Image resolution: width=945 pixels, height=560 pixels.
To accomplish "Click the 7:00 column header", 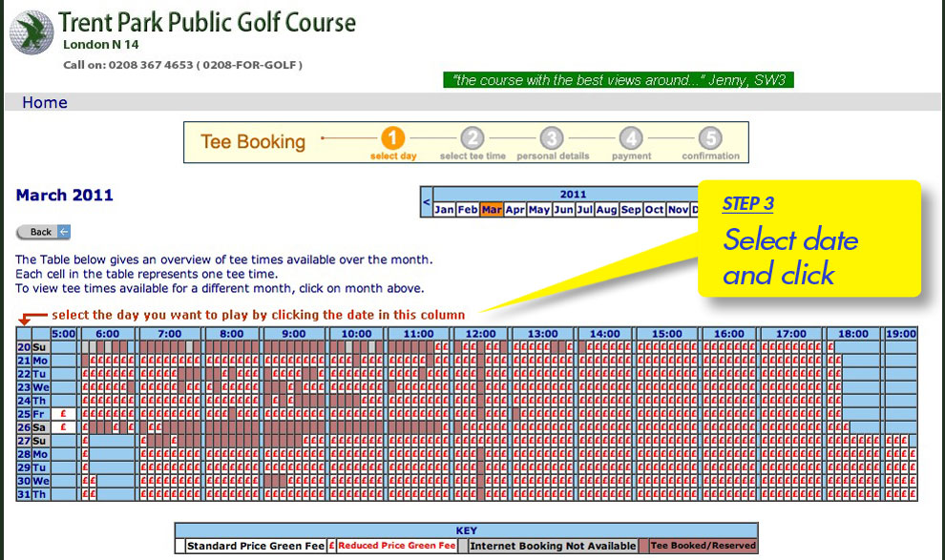I will pyautogui.click(x=169, y=334).
